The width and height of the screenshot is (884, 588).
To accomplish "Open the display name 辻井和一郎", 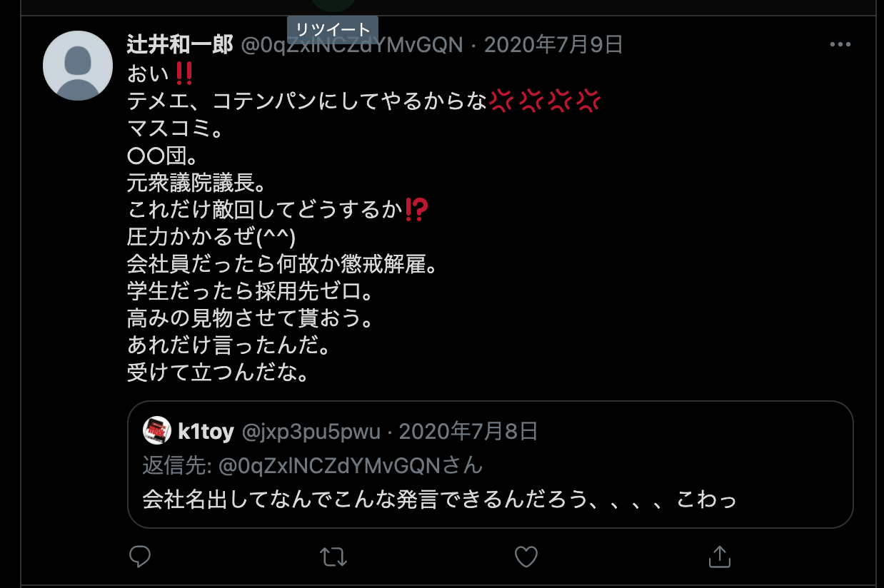I will [x=180, y=45].
